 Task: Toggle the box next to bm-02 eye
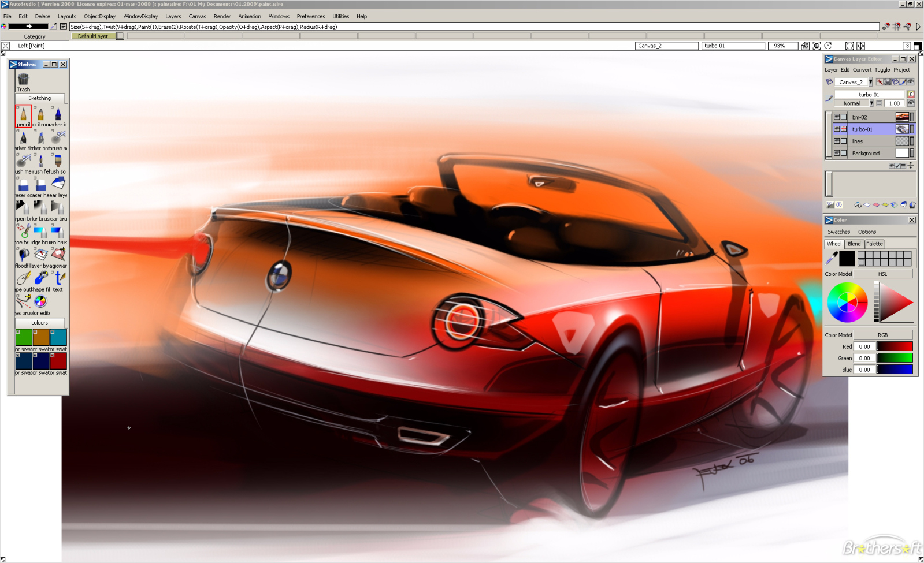tap(844, 117)
